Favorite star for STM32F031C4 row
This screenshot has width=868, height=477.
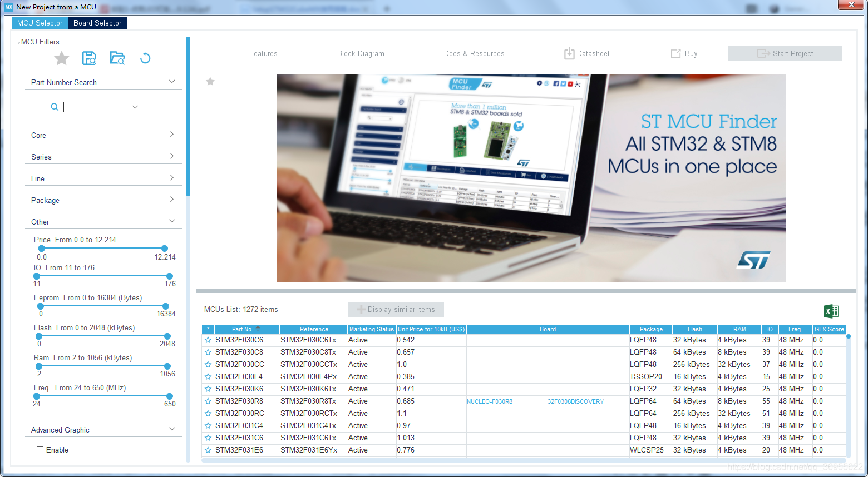point(208,426)
